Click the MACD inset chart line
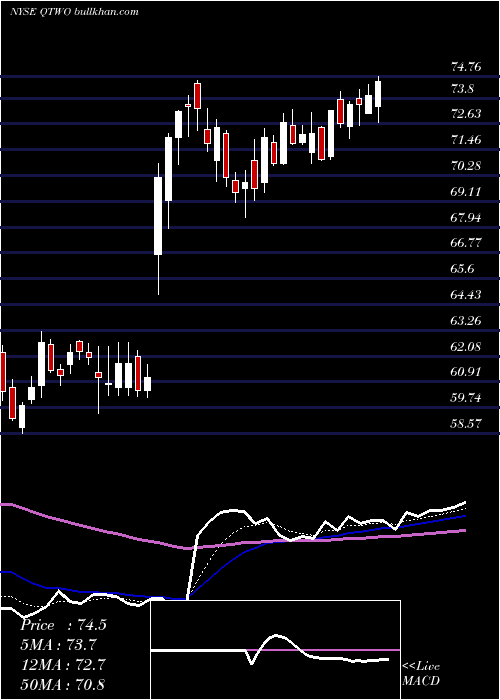This screenshot has width=500, height=700. (x=270, y=651)
